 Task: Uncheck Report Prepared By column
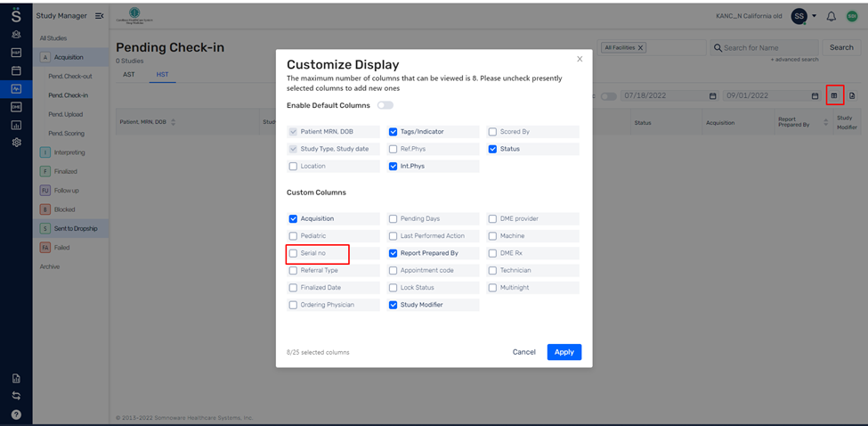[x=393, y=253]
